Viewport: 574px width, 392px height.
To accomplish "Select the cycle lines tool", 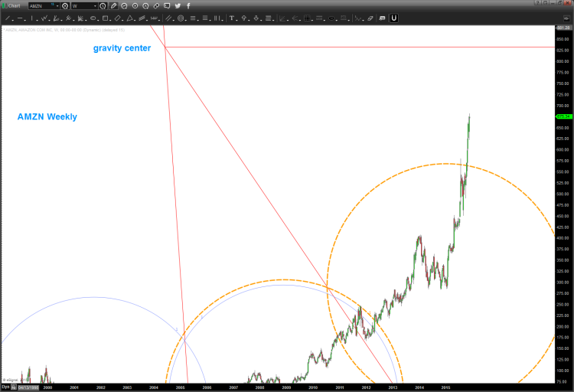I will 154,18.
